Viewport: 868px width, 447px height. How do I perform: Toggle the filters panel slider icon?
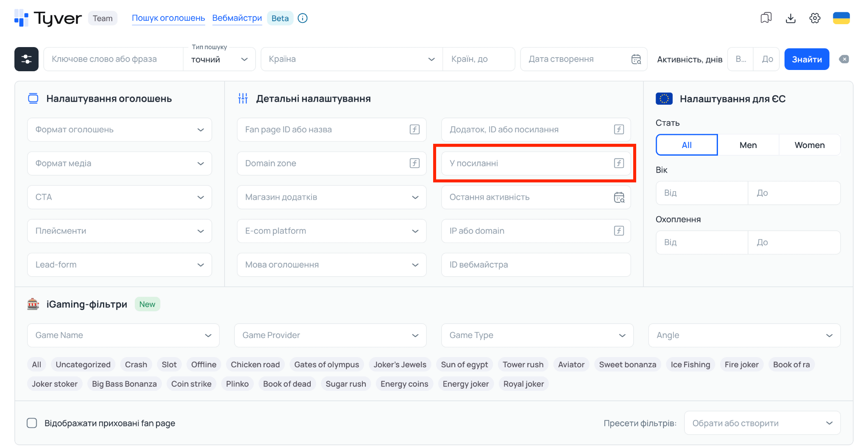26,59
